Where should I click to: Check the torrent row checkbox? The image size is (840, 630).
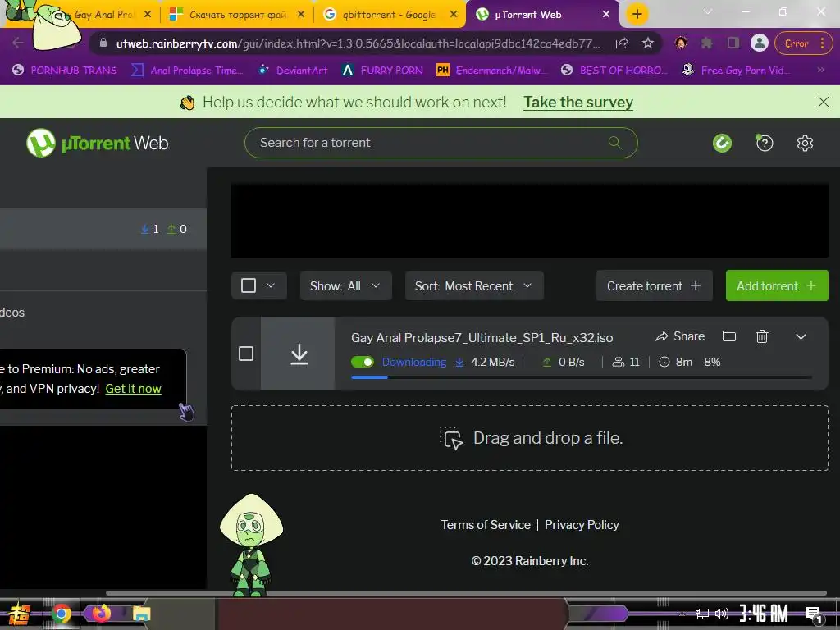tap(246, 354)
